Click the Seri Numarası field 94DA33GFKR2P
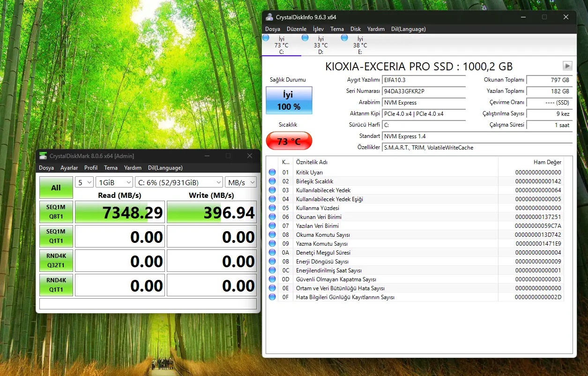The width and height of the screenshot is (588, 376). [x=424, y=91]
